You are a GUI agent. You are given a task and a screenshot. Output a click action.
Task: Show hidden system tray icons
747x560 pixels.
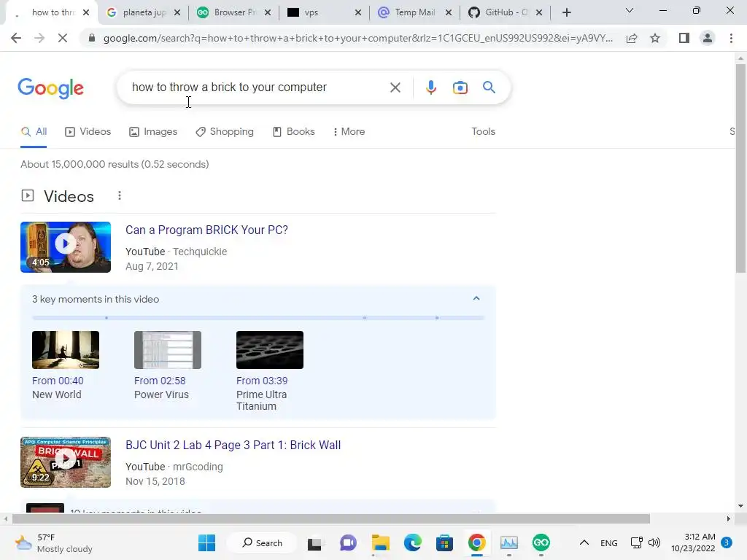[584, 542]
